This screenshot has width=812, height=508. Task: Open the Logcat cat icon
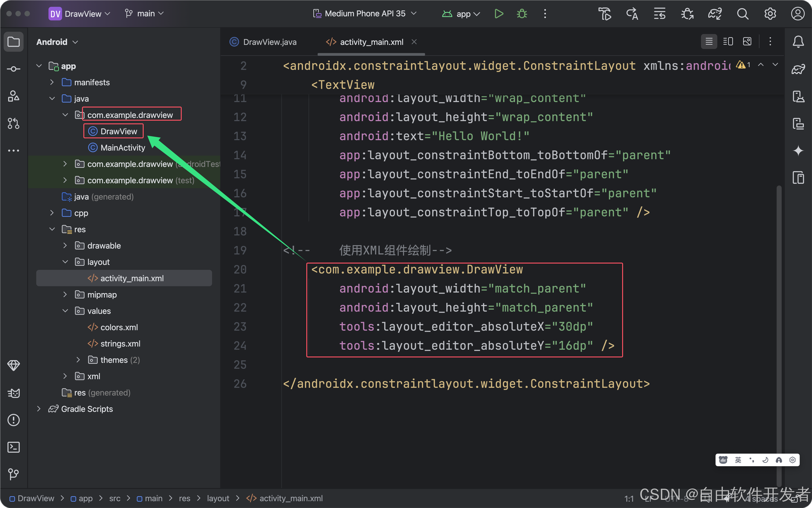(14, 393)
